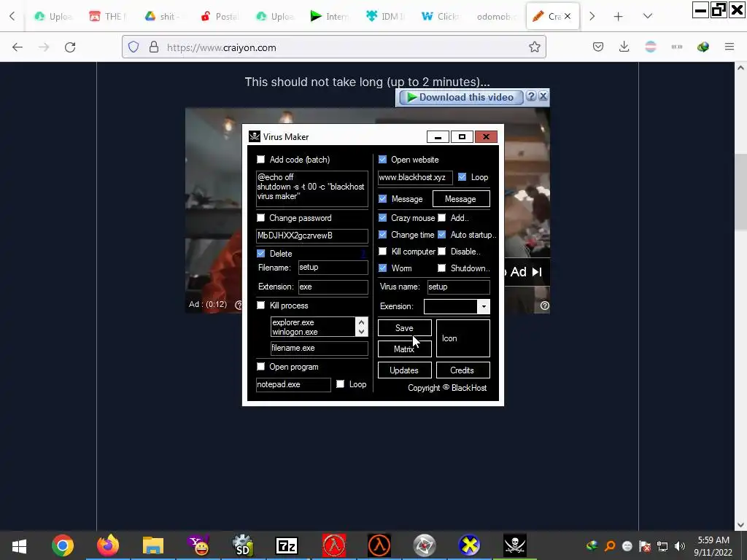Close the Download this video bar
Viewport: 747px width, 560px height.
tap(543, 97)
